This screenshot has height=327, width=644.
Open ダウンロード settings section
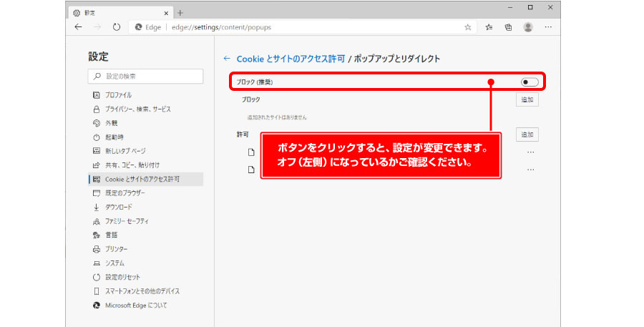145,207
